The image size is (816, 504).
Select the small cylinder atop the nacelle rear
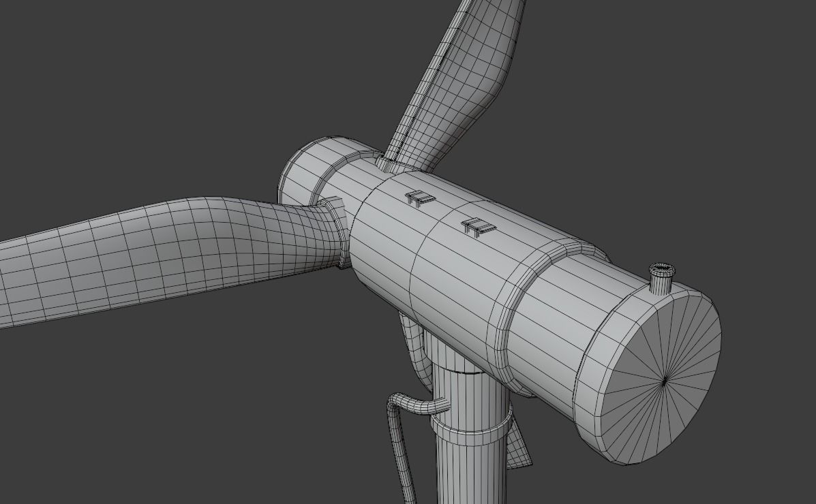661,278
